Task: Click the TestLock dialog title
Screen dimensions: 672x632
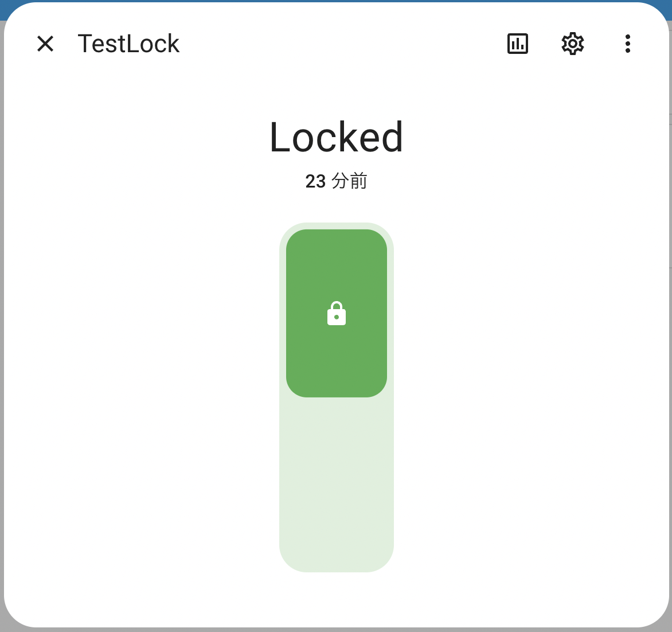Action: click(128, 44)
